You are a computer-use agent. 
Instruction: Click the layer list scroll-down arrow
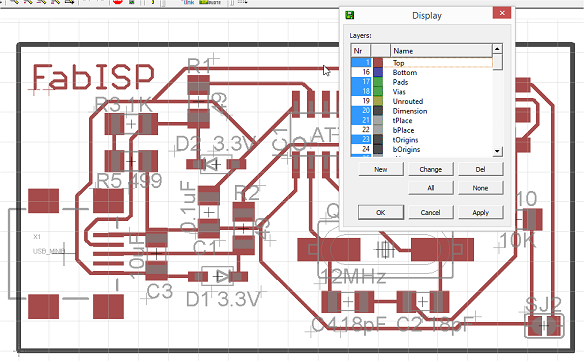497,151
